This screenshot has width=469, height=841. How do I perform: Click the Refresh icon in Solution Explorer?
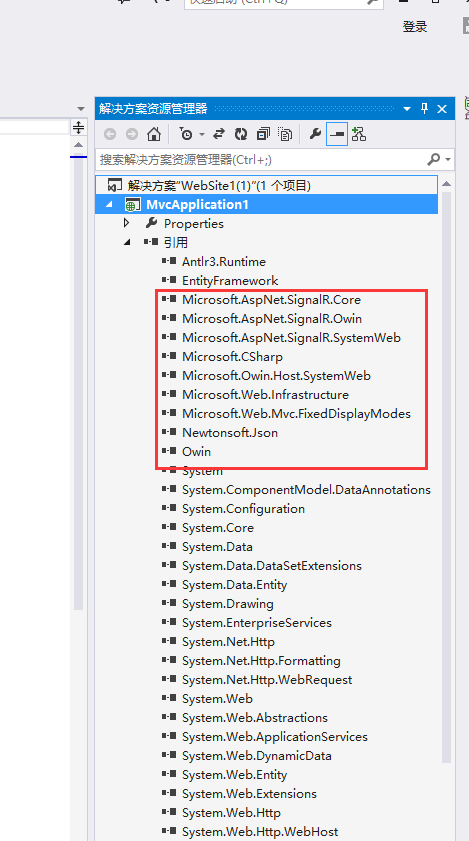[x=241, y=134]
